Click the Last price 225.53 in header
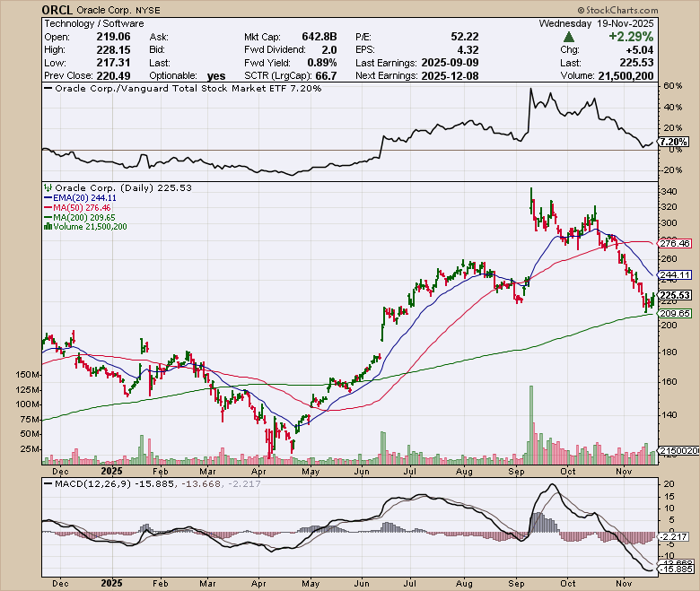 (x=636, y=63)
